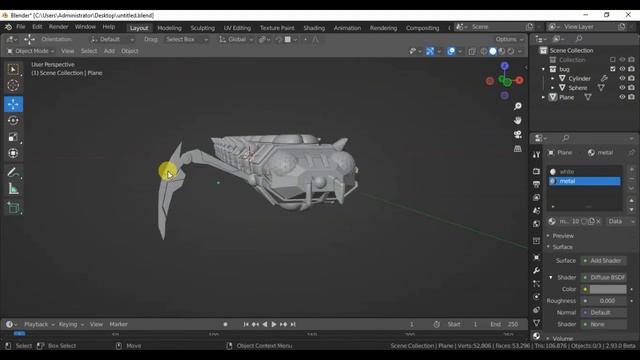
Task: Activate the Move tool
Action: click(13, 104)
